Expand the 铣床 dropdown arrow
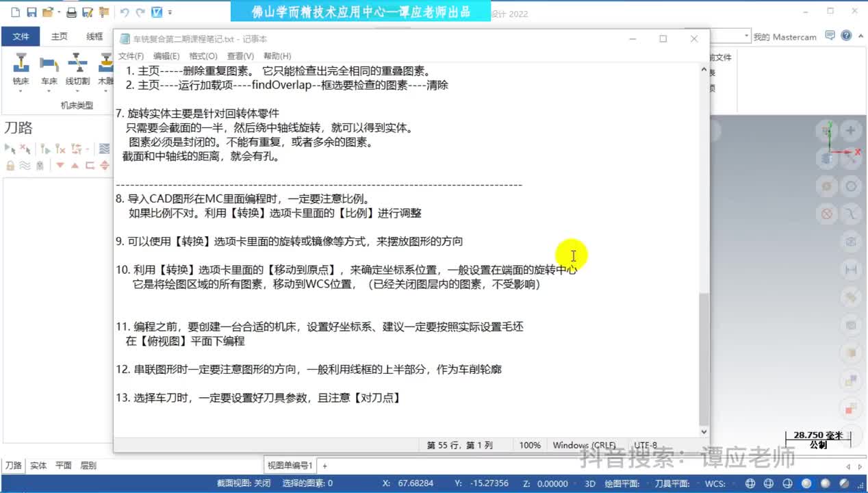 pyautogui.click(x=21, y=90)
